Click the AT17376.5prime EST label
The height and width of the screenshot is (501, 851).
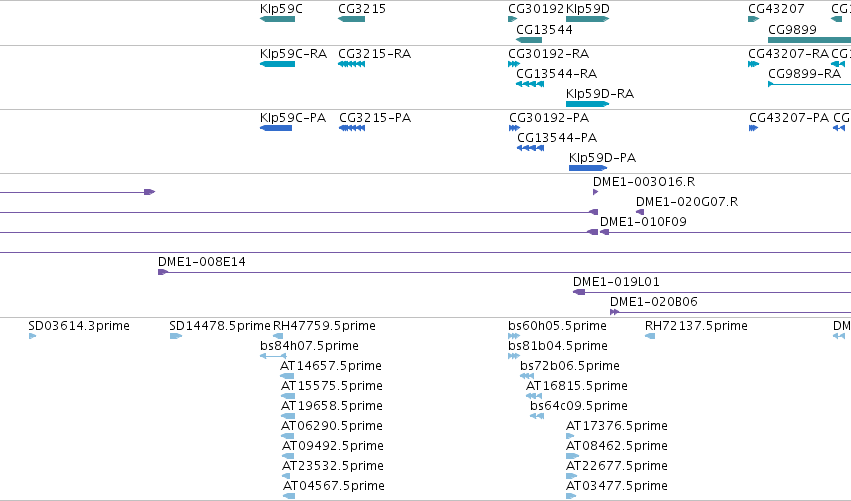(x=617, y=426)
